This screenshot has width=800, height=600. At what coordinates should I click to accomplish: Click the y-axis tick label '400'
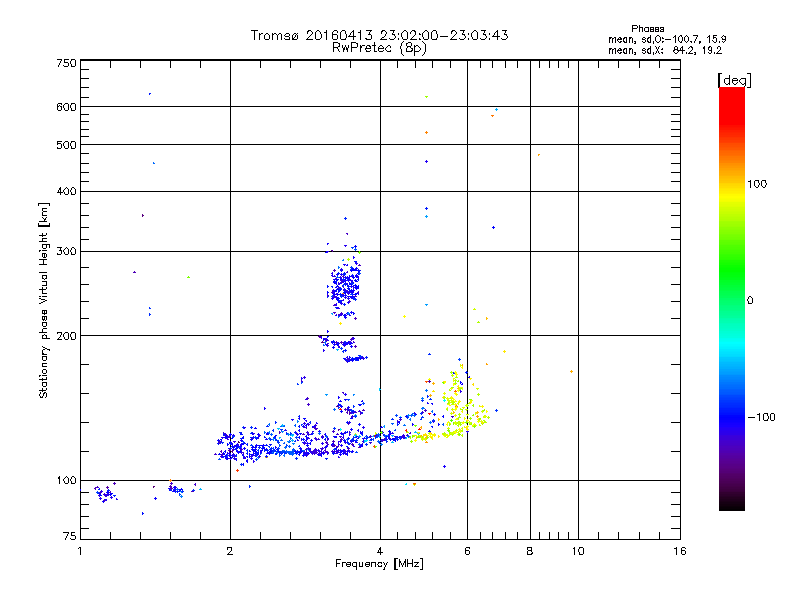(66, 191)
